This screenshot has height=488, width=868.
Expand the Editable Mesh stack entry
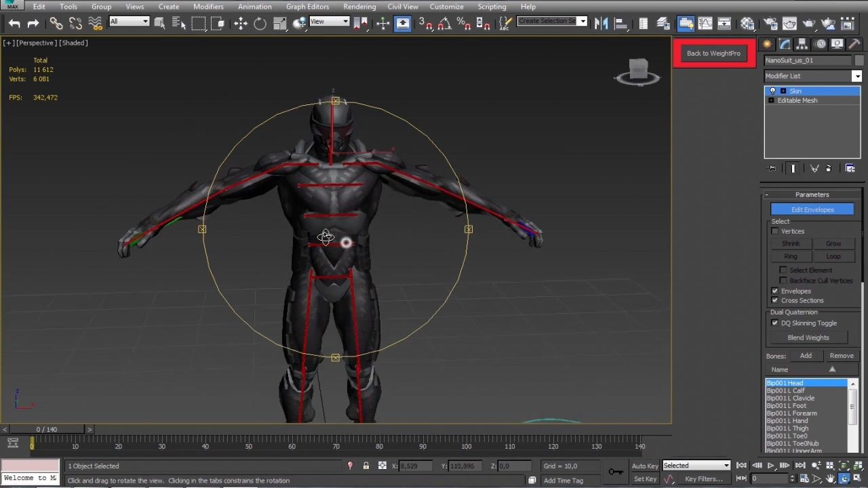point(771,100)
